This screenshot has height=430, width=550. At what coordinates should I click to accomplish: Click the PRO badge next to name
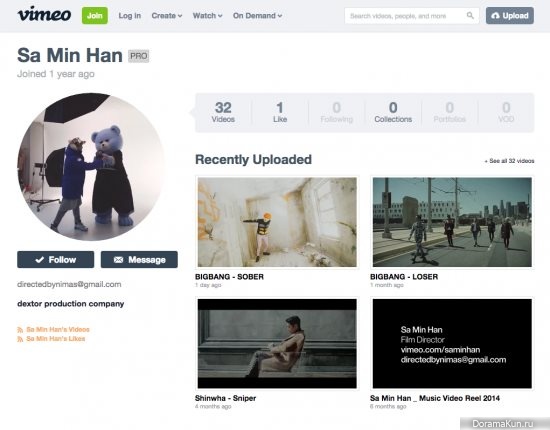coord(139,56)
